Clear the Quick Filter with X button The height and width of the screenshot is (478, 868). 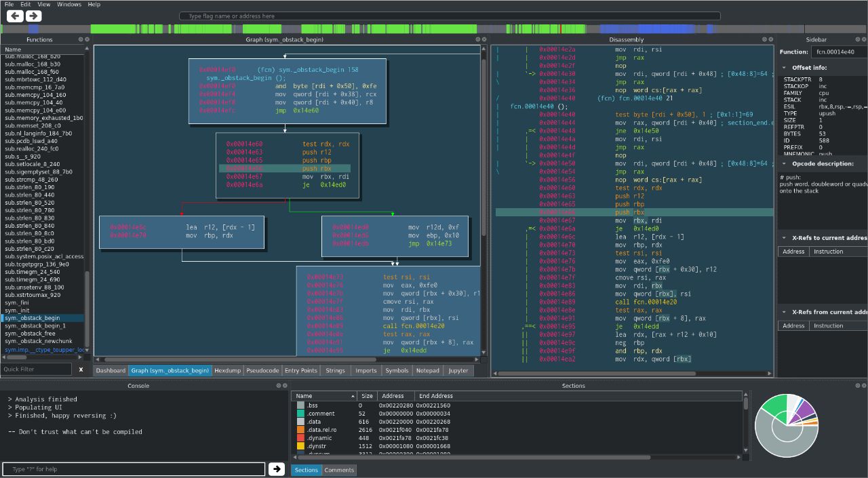(x=81, y=370)
